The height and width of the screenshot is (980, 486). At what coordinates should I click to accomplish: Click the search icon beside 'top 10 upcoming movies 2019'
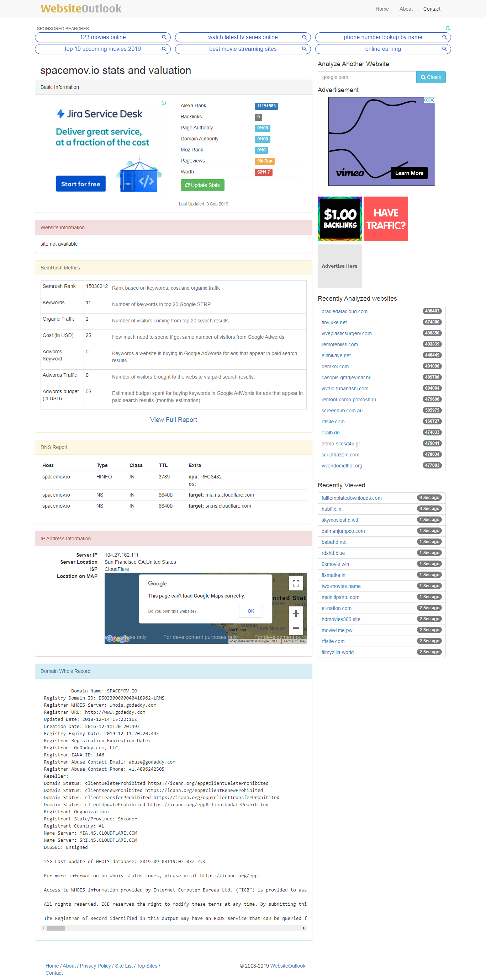[164, 49]
